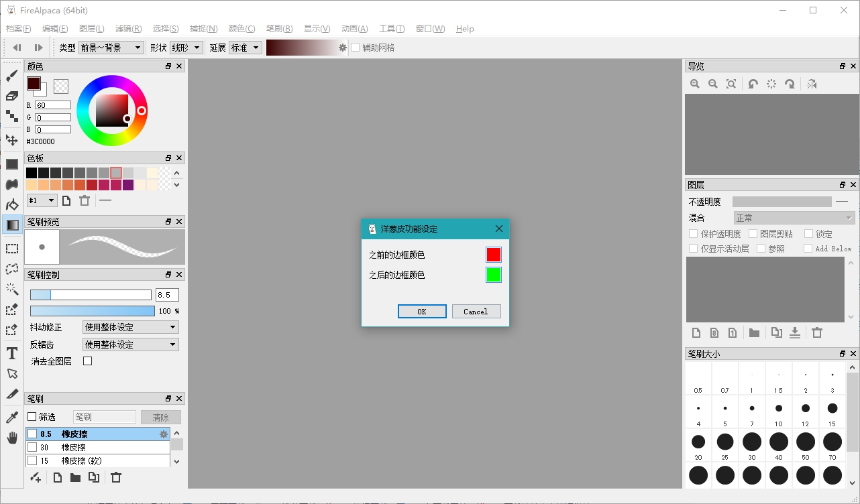Activate the Gradient tool
This screenshot has height=504, width=860.
(x=12, y=225)
